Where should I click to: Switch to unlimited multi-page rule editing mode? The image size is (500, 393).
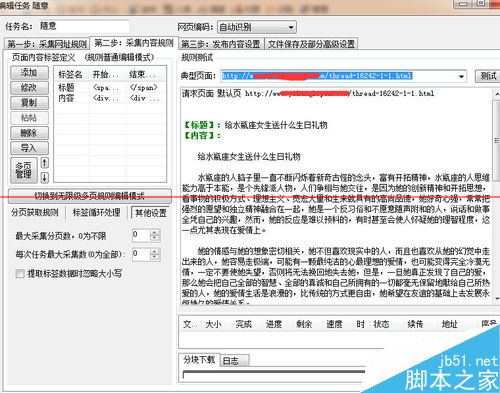coord(90,196)
